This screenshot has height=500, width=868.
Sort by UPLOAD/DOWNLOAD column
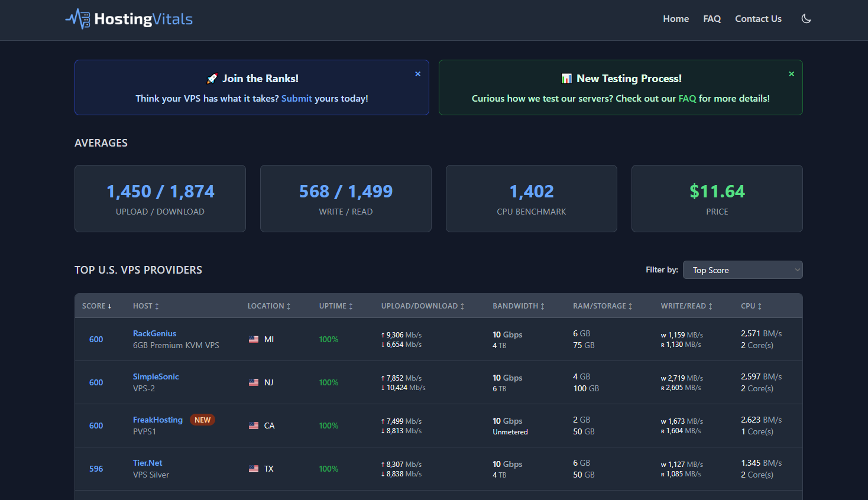(423, 306)
